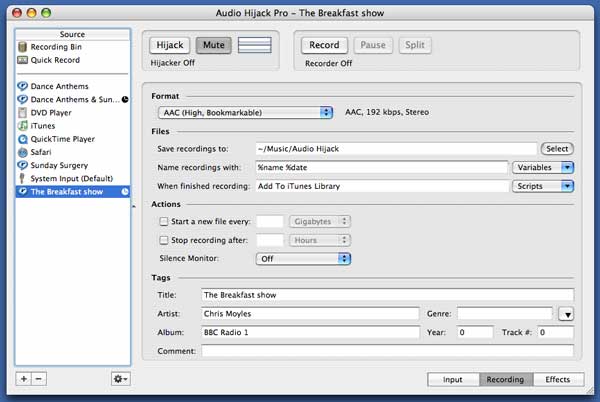Open the Gigabytes unit dropdown
The image size is (600, 402).
(320, 221)
